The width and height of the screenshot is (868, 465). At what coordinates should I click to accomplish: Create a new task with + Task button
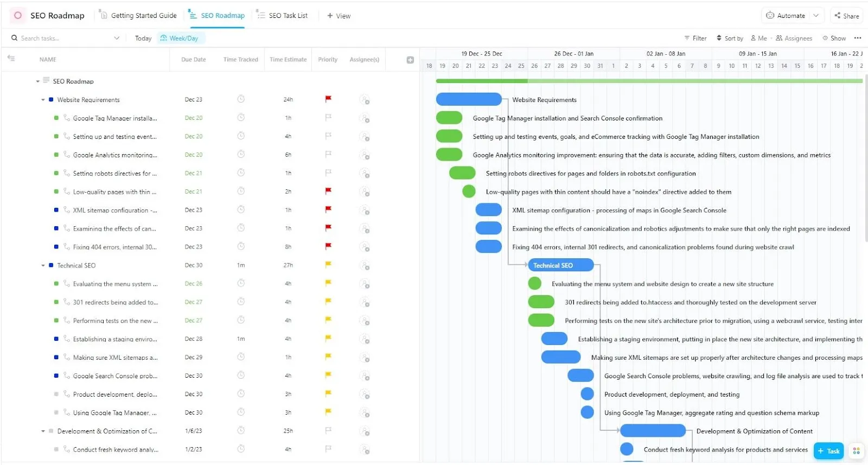coord(828,451)
